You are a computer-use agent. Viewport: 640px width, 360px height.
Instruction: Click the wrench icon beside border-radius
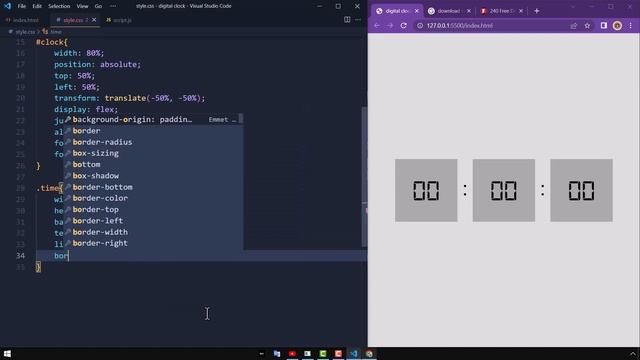(68, 142)
